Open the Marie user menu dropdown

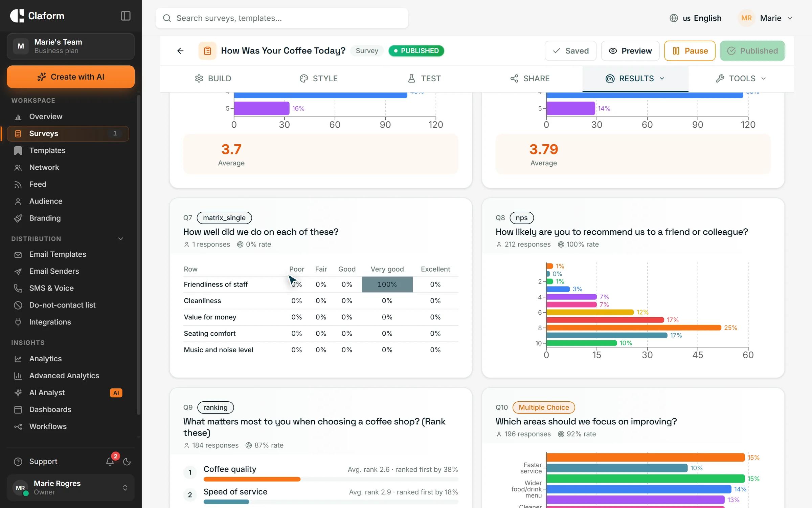tap(765, 18)
